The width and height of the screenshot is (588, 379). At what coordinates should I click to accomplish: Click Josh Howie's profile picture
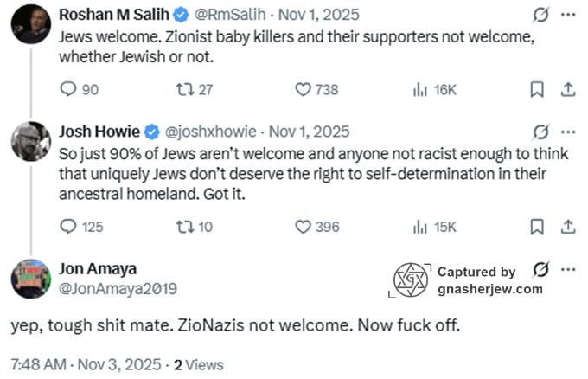click(x=30, y=140)
